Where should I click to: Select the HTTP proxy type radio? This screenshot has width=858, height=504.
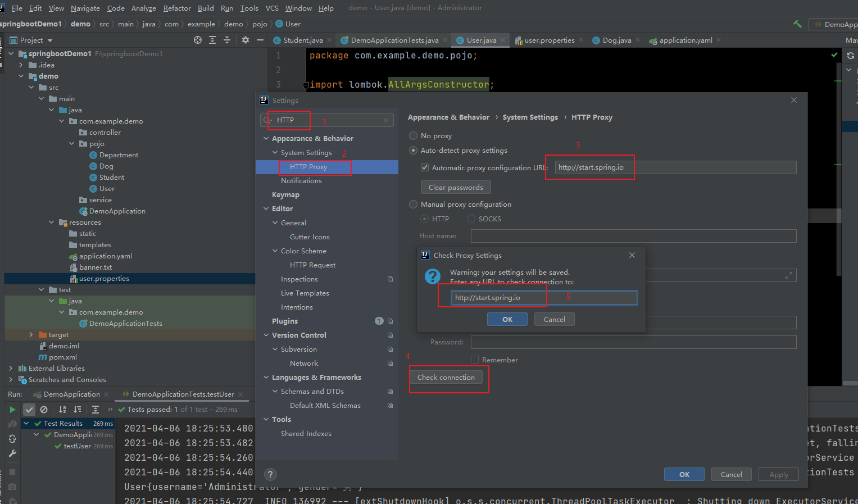(x=425, y=219)
